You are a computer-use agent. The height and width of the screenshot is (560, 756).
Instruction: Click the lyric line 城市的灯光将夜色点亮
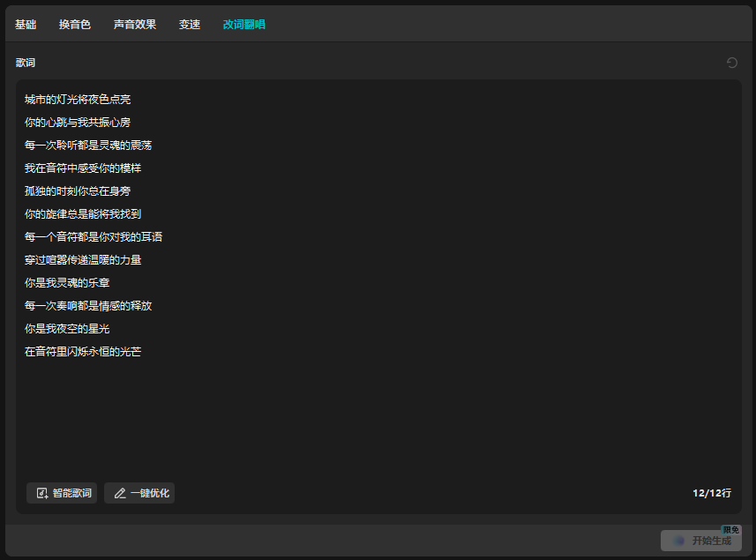pyautogui.click(x=77, y=99)
